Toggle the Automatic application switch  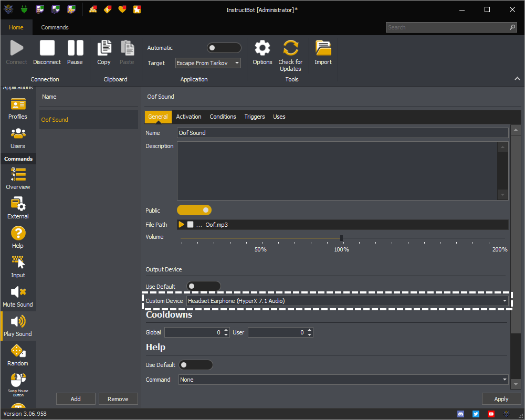click(x=224, y=48)
